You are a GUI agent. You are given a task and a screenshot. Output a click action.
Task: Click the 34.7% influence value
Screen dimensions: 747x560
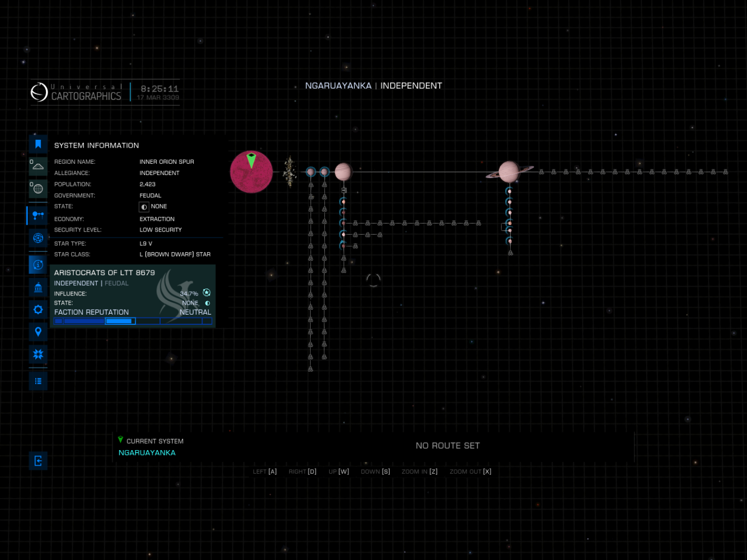tap(189, 293)
